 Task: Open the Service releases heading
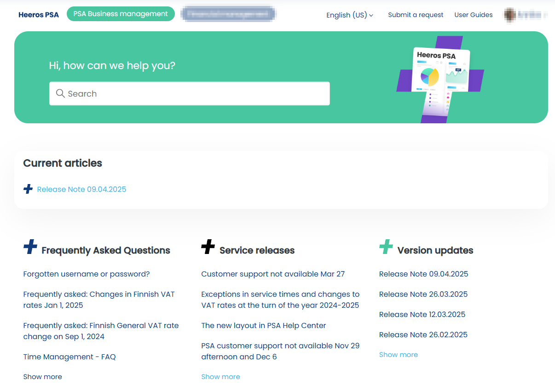click(257, 250)
